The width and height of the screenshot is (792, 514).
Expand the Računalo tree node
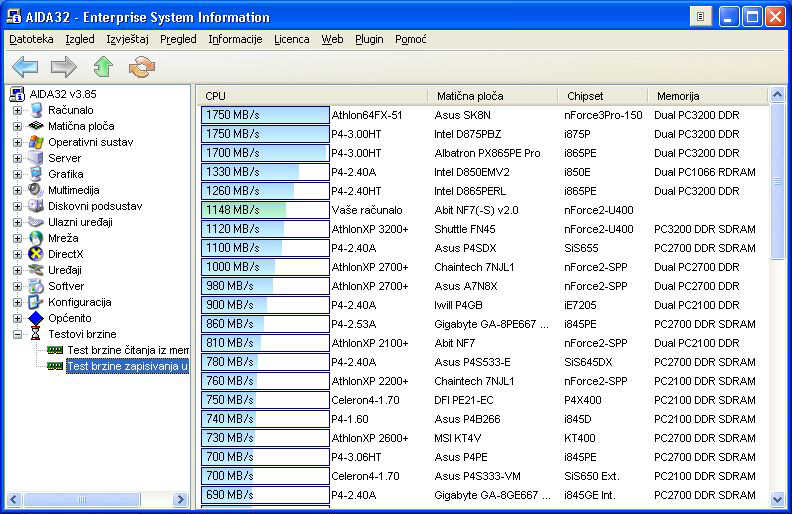click(x=17, y=110)
